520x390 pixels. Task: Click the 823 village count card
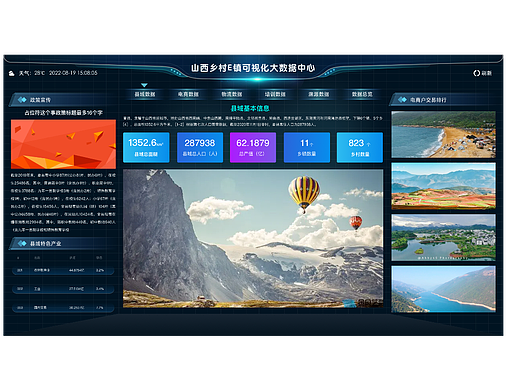(x=360, y=147)
